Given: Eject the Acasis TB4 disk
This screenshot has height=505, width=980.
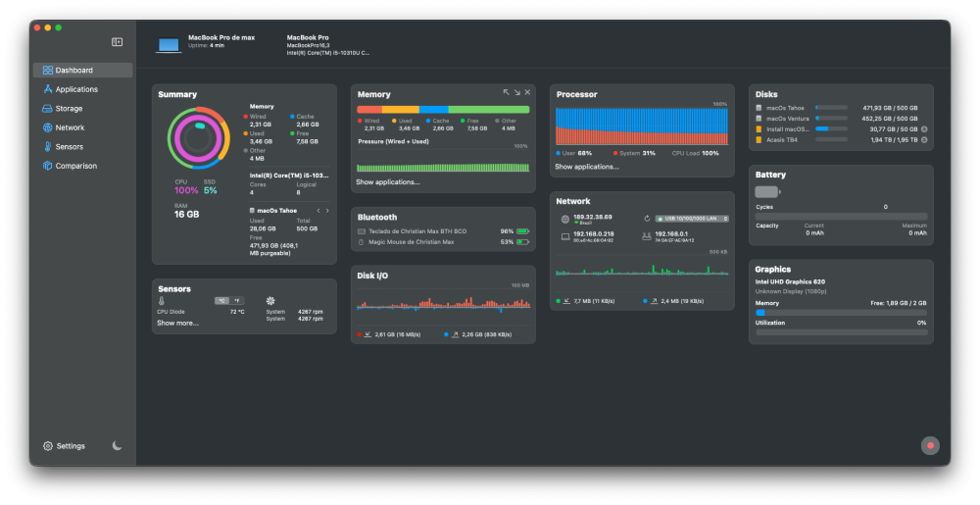Looking at the screenshot, I should point(924,140).
